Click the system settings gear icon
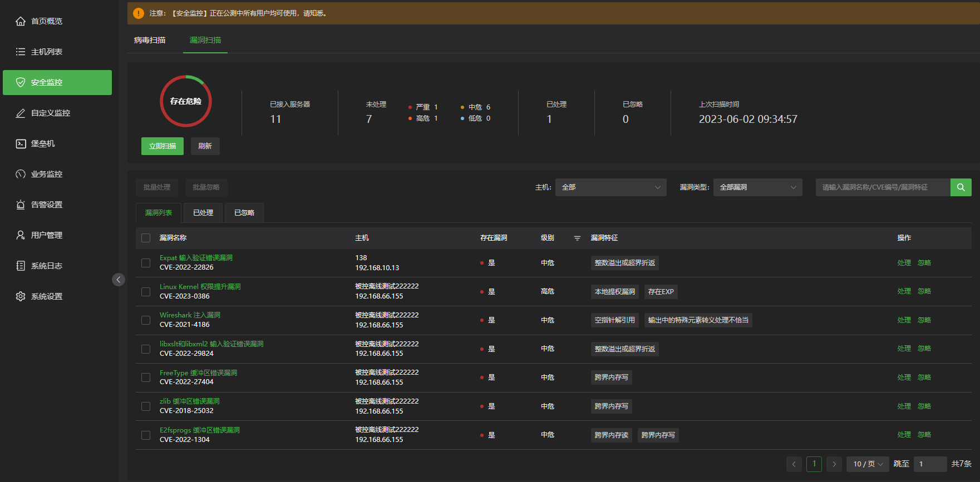The image size is (980, 482). (21, 296)
